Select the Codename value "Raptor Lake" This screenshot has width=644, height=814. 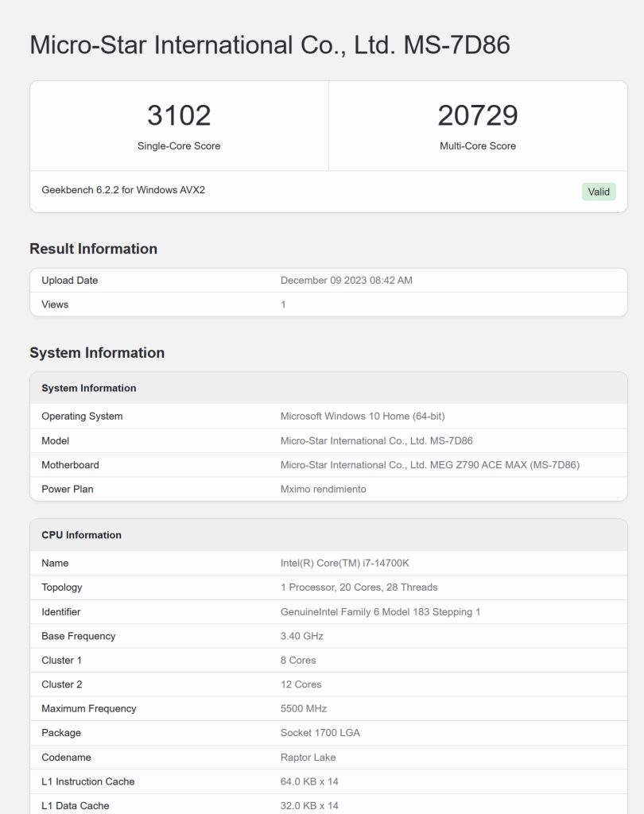click(x=308, y=758)
